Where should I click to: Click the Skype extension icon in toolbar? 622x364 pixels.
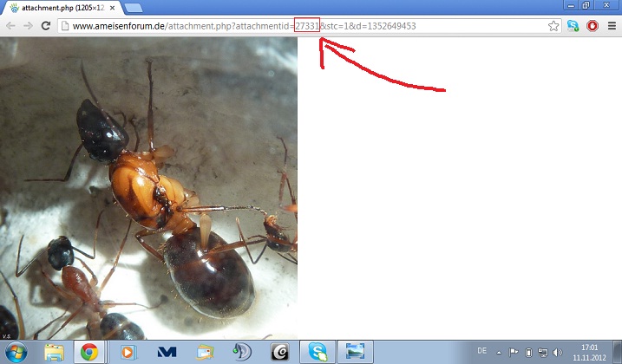point(573,26)
